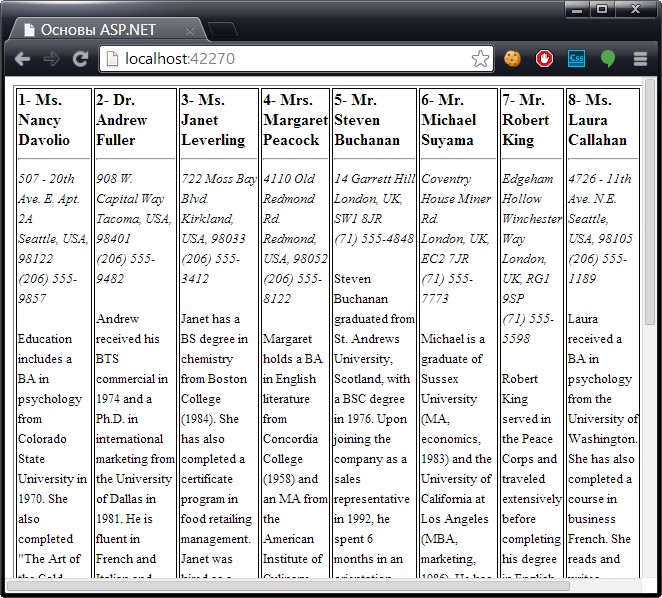The image size is (662, 598).
Task: Click text "Kirkland, USA, 98033"
Action: tap(213, 228)
